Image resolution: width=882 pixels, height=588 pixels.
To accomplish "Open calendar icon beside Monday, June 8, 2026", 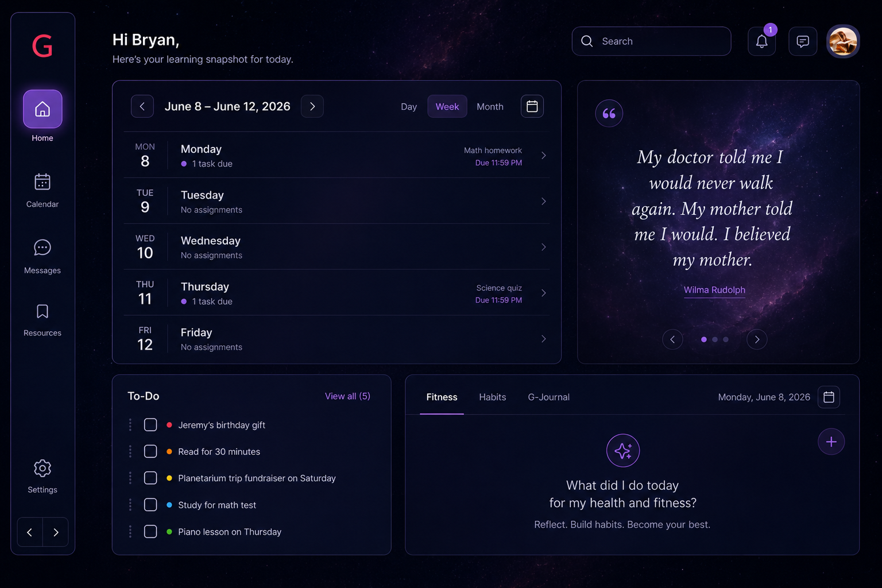I will [829, 397].
